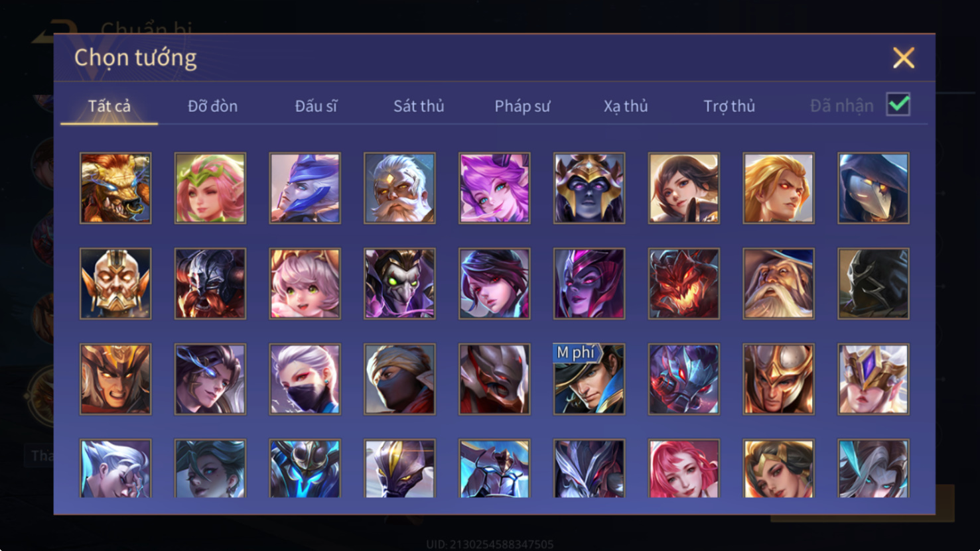The image size is (980, 551).
Task: Pick the white-bearded old man hero
Action: tap(399, 188)
